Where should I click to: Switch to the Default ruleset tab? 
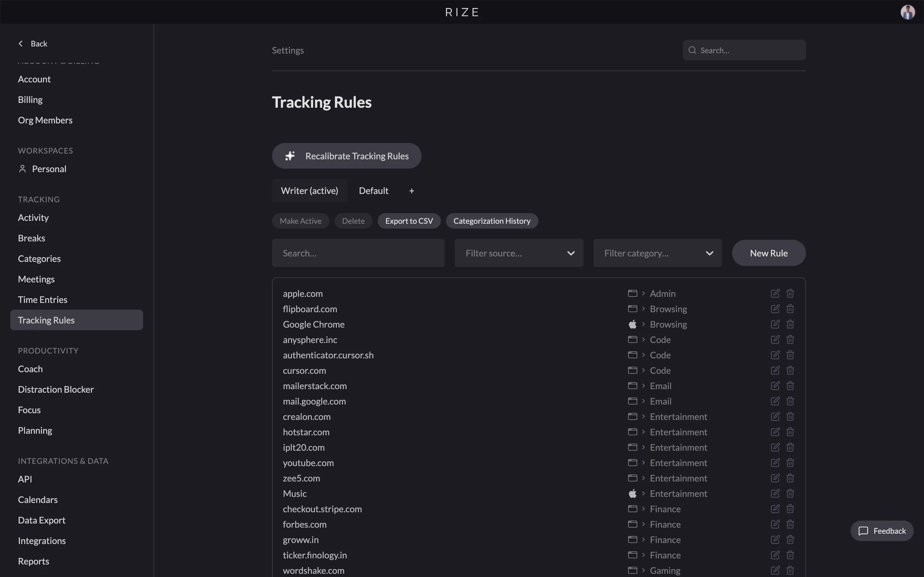(x=373, y=190)
